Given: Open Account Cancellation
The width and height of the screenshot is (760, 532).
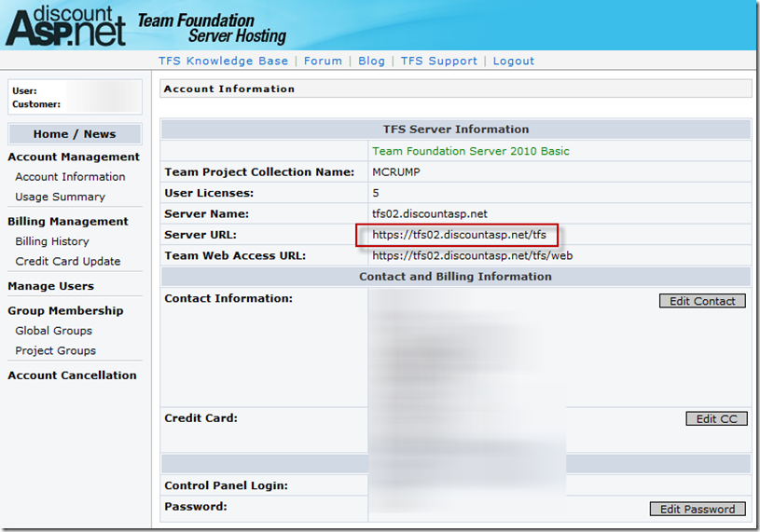Looking at the screenshot, I should pyautogui.click(x=72, y=375).
